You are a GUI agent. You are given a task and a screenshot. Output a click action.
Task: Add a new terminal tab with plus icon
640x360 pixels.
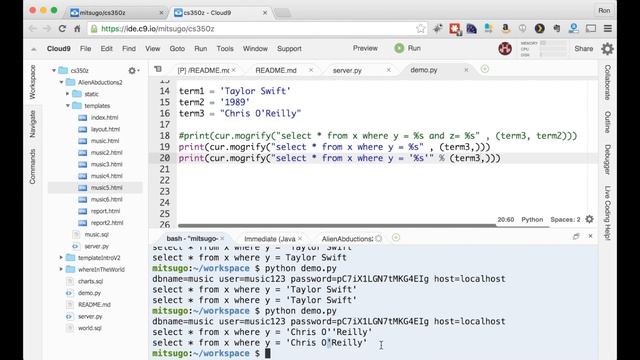pos(396,238)
